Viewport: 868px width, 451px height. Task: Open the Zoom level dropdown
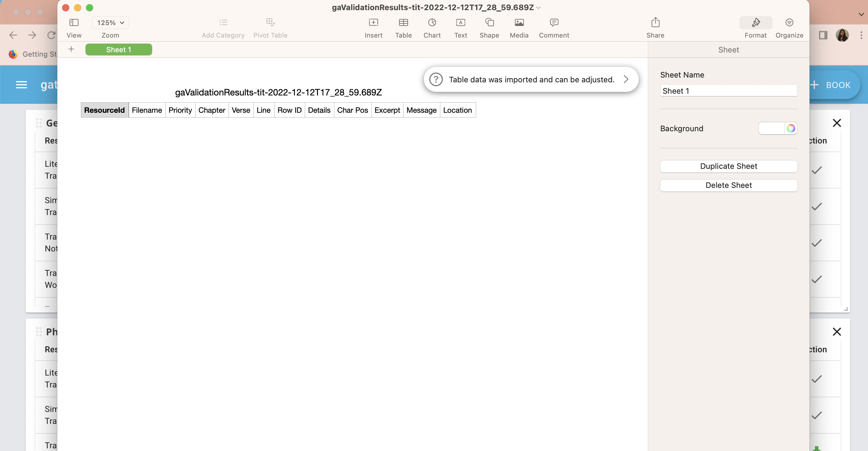pyautogui.click(x=110, y=23)
